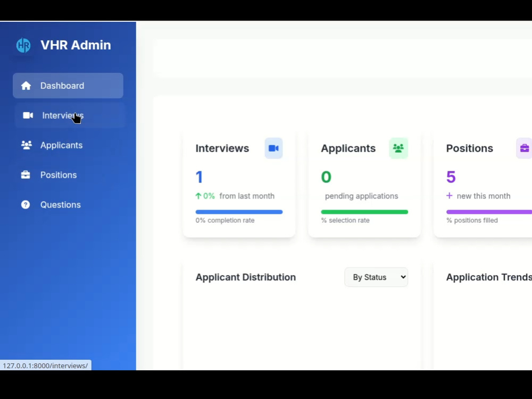The image size is (532, 399).
Task: Click the positions count 5
Action: pyautogui.click(x=451, y=177)
